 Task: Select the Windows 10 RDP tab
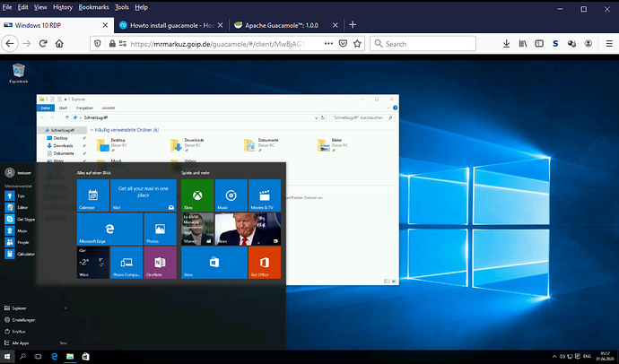click(57, 25)
